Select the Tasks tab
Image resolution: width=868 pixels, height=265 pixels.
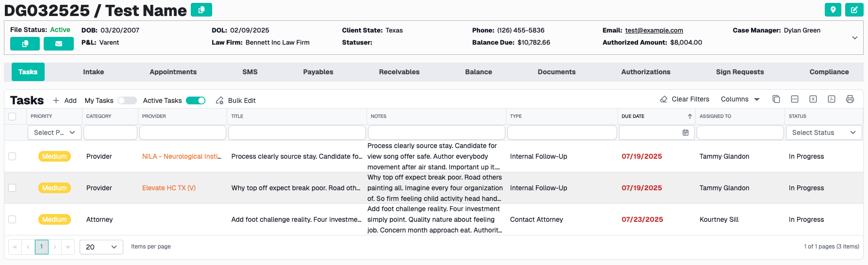tap(28, 72)
